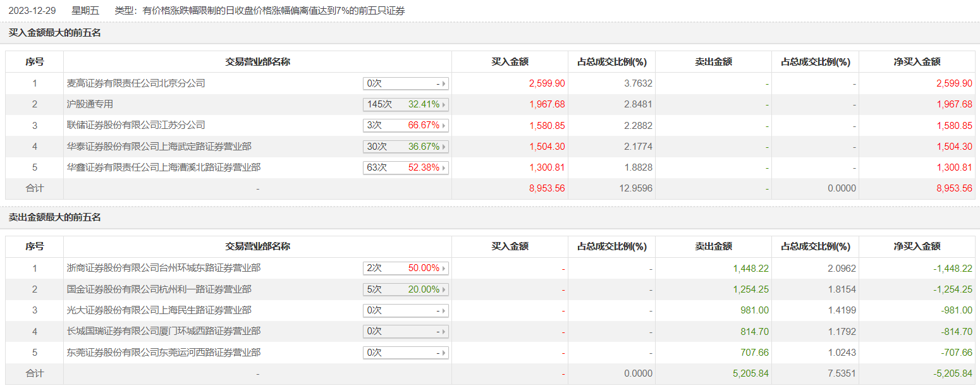The height and width of the screenshot is (388, 980).
Task: Select the ratio value 2.2882
Action: tap(637, 125)
